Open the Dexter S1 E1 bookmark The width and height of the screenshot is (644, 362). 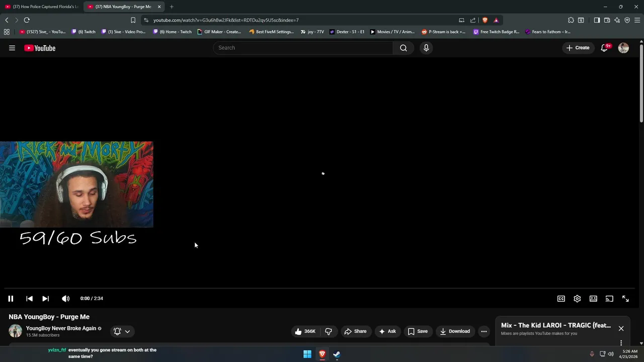tap(347, 32)
